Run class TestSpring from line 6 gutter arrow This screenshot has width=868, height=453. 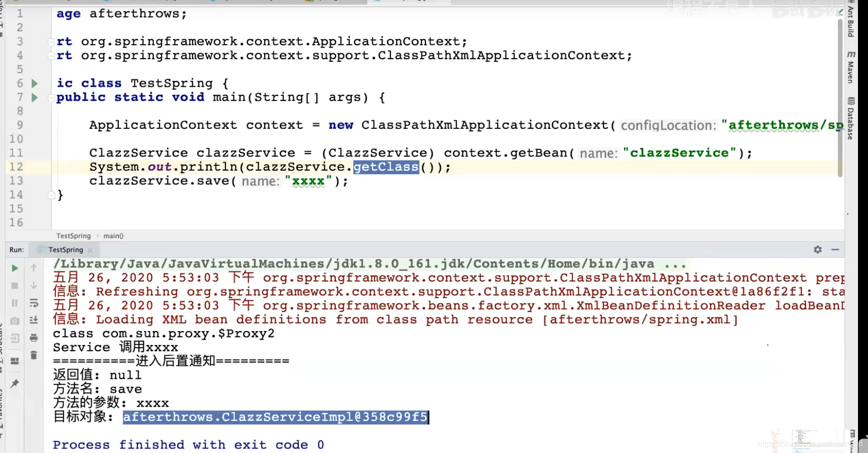tap(35, 83)
